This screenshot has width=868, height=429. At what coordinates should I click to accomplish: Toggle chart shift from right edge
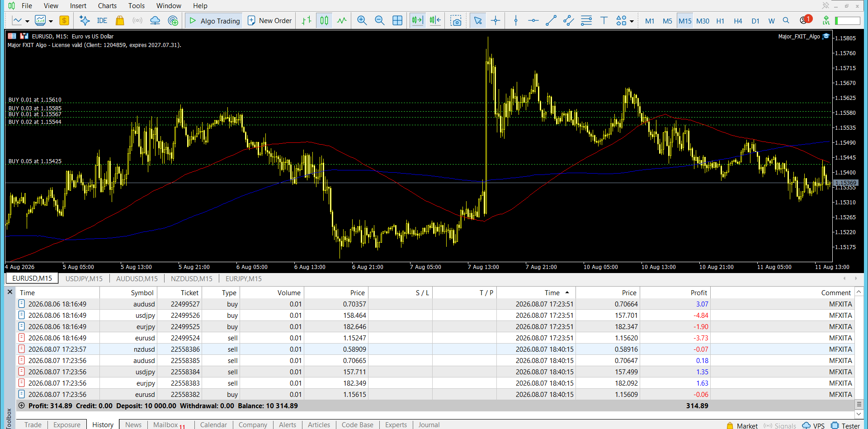click(435, 20)
